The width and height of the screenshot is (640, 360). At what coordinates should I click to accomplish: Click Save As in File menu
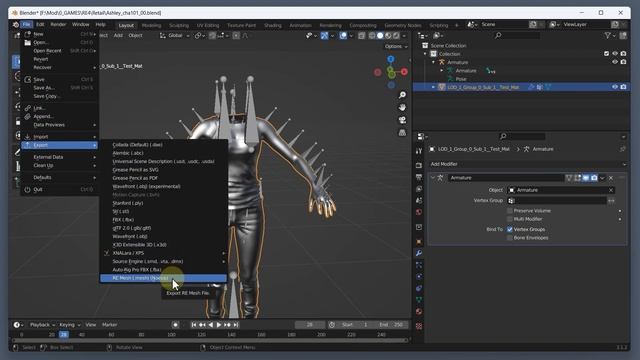[60, 88]
